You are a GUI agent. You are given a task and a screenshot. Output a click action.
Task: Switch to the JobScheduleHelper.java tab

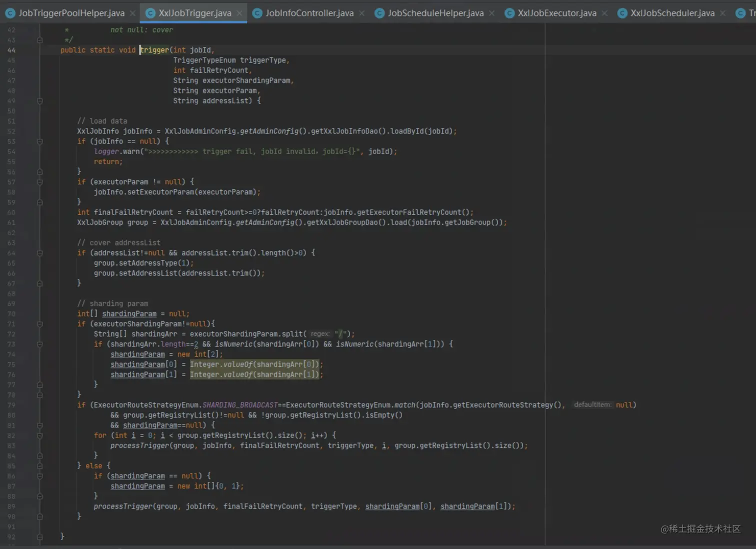435,13
